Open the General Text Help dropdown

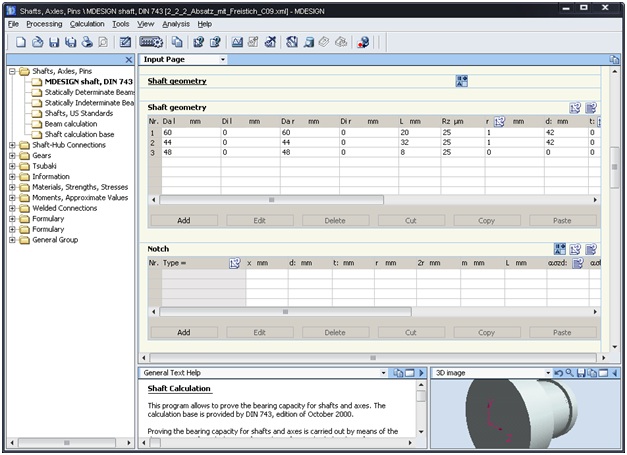pyautogui.click(x=382, y=373)
